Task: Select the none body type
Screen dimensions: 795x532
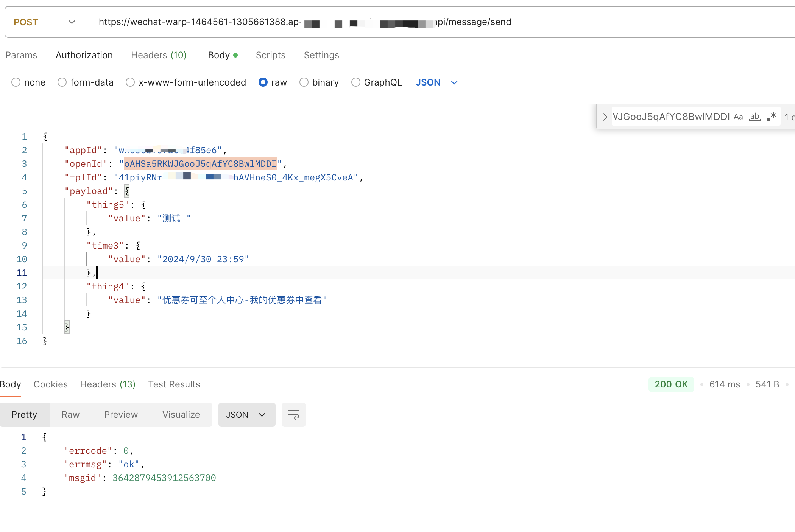Action: [x=16, y=82]
